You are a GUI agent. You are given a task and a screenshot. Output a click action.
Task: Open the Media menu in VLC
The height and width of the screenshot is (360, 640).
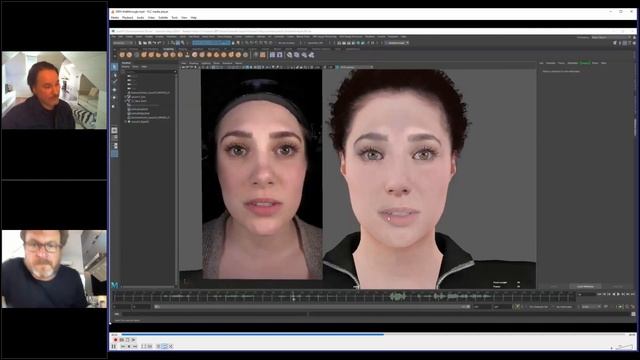115,18
